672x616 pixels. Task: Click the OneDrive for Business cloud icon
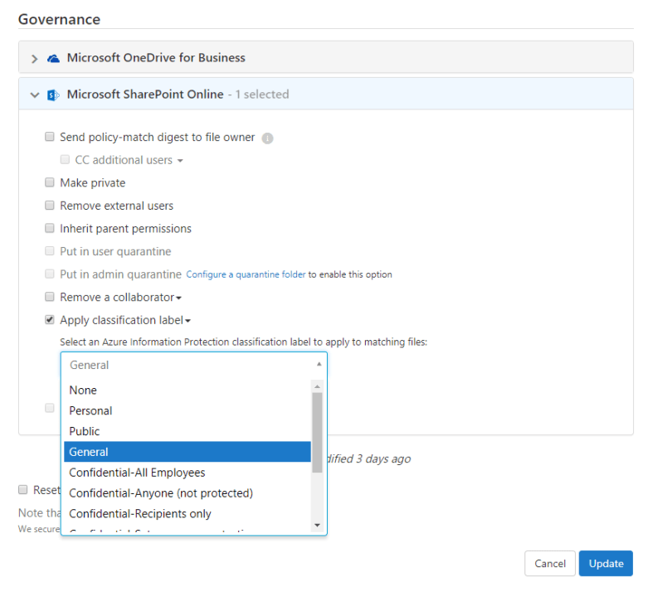click(x=53, y=58)
